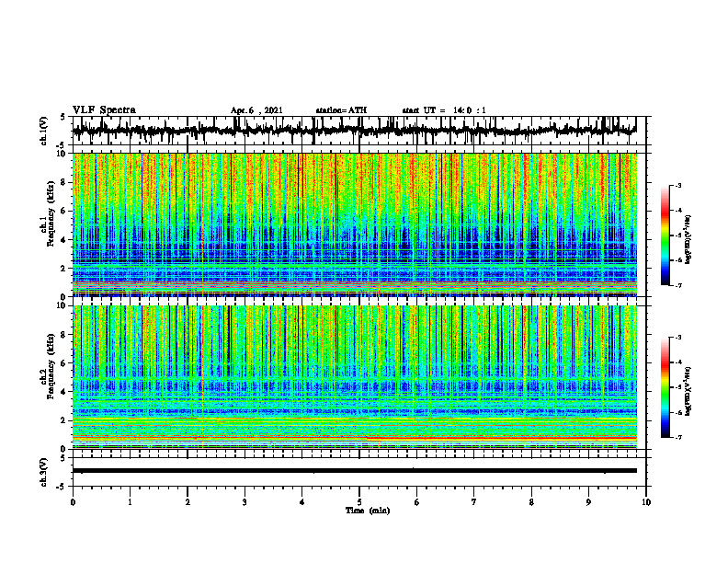This screenshot has height=563, width=728.
Task: Click inside the ch.2 spectrogram plot
Action: [x=354, y=377]
